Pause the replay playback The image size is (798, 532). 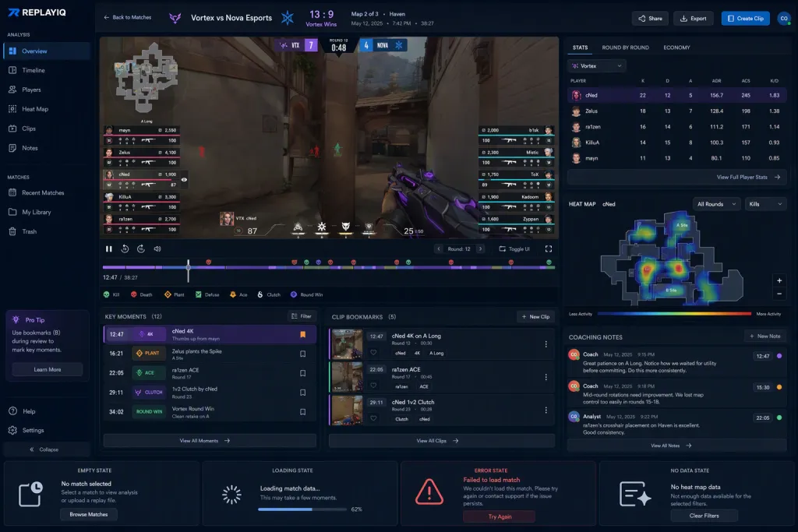coord(108,248)
